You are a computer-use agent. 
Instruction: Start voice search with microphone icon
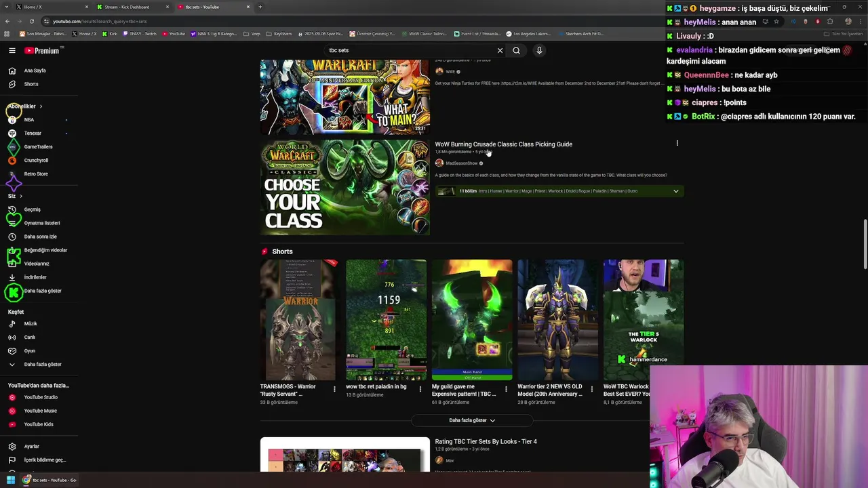click(539, 50)
